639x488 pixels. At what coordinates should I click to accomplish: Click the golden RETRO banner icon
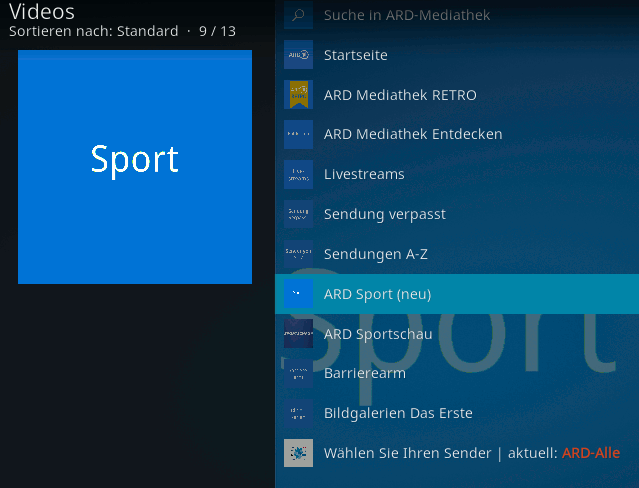(298, 95)
